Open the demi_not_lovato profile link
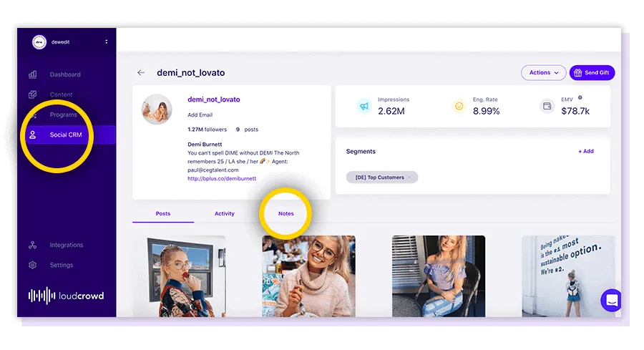Viewport: 644px width, 350px height. coord(213,99)
